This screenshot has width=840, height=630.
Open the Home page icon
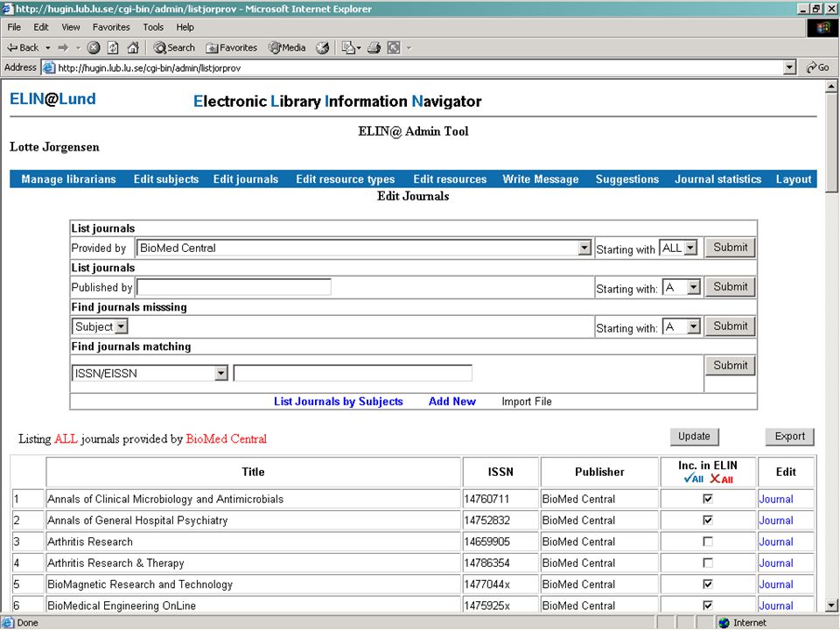[132, 47]
